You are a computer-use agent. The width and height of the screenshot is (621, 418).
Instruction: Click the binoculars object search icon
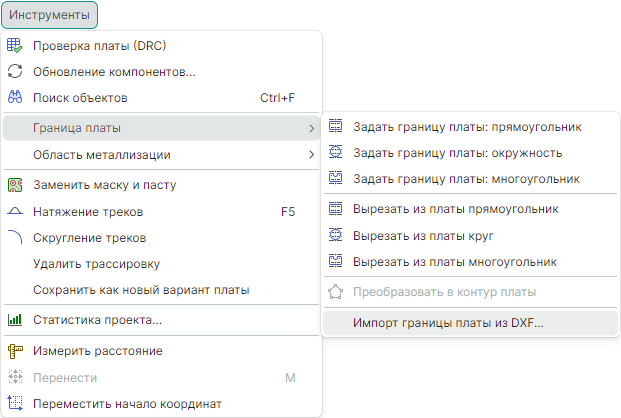pyautogui.click(x=15, y=98)
